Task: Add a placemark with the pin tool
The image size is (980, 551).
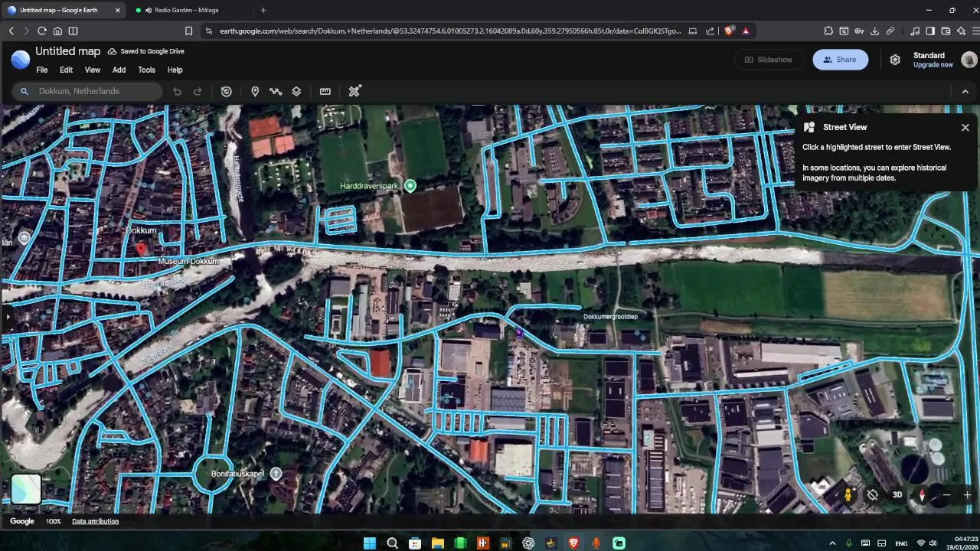Action: (255, 91)
